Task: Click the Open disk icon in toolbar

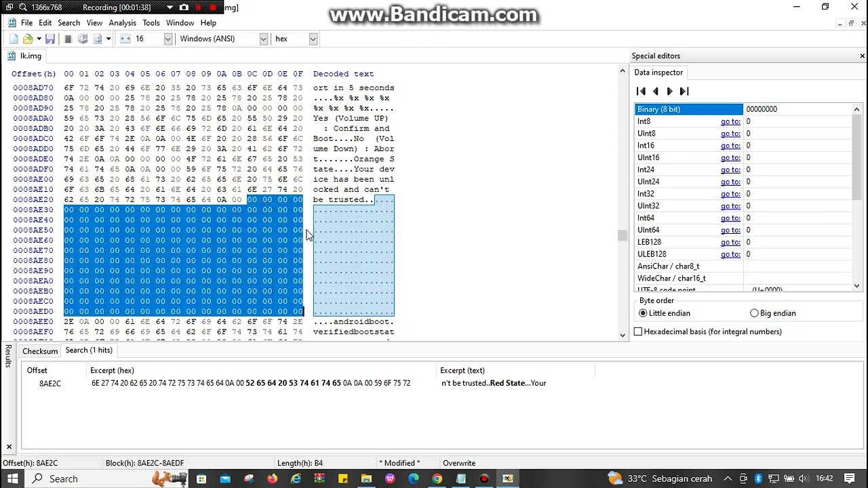Action: coord(83,39)
